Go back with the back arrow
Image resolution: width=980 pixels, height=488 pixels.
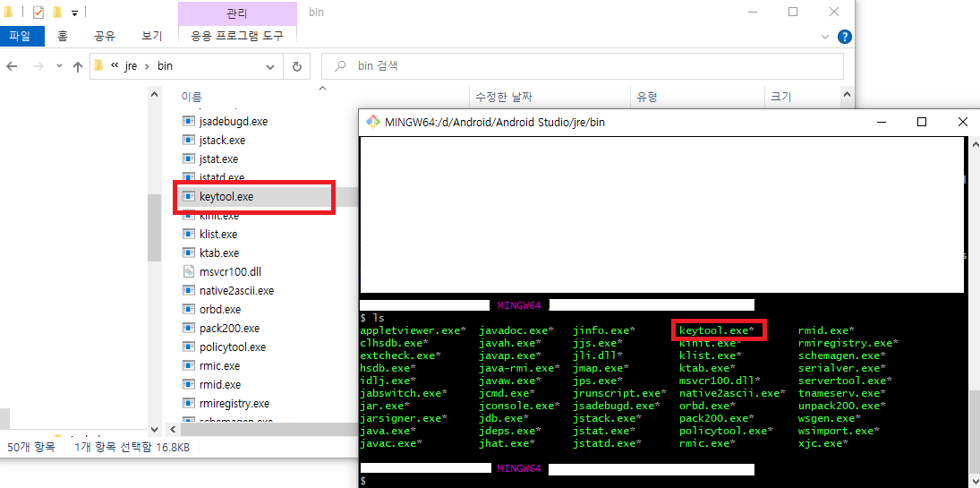click(x=13, y=66)
